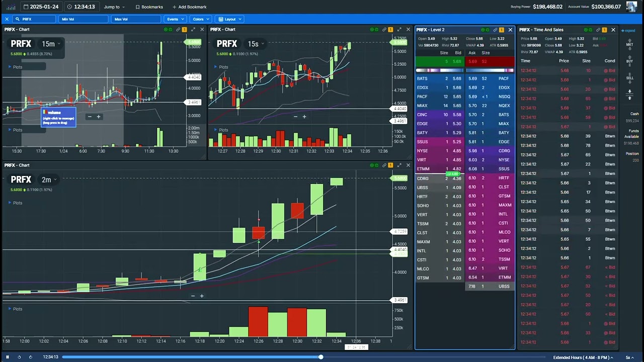Open the Layout dropdown
Screen dimensions: 644x362
[x=229, y=19]
